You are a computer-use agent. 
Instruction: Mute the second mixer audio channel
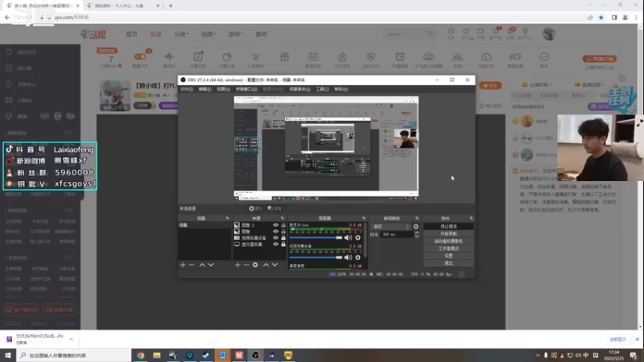tap(349, 257)
